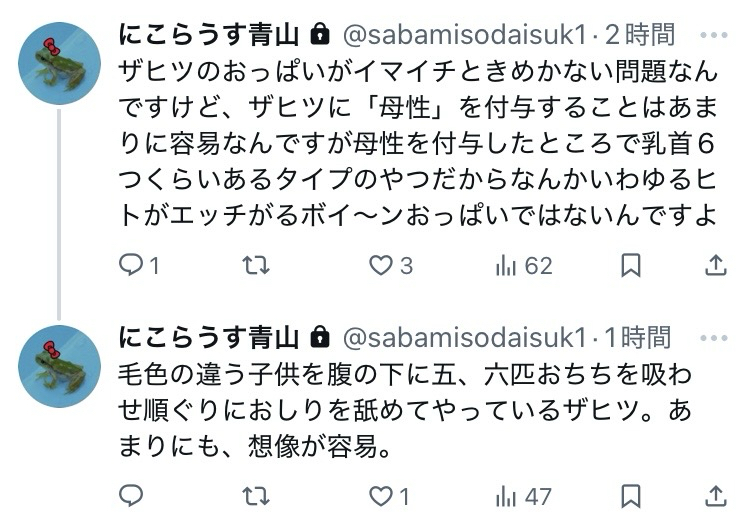Image resolution: width=750 pixels, height=514 pixels.
Task: Reply to the second tweet
Action: (132, 495)
